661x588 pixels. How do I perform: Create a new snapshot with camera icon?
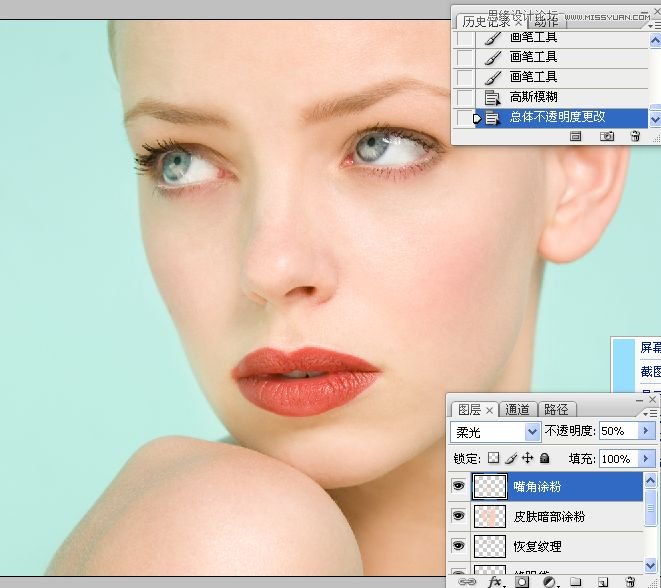607,136
